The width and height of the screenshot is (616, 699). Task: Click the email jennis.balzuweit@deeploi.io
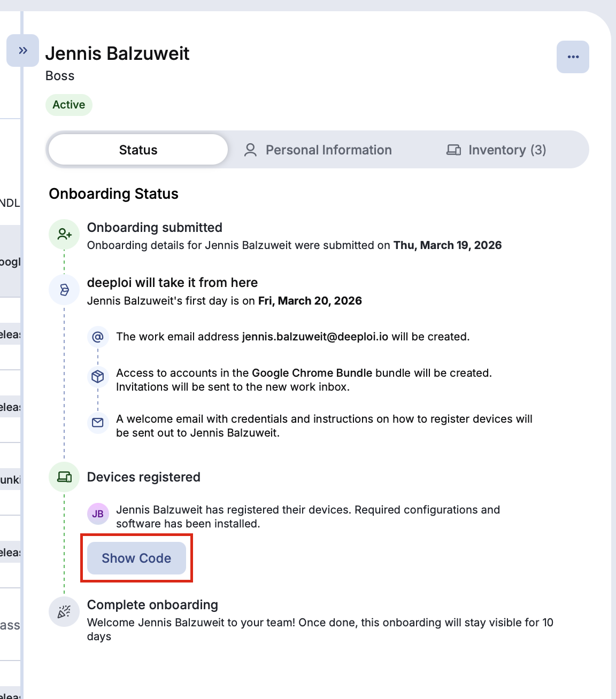(x=315, y=337)
